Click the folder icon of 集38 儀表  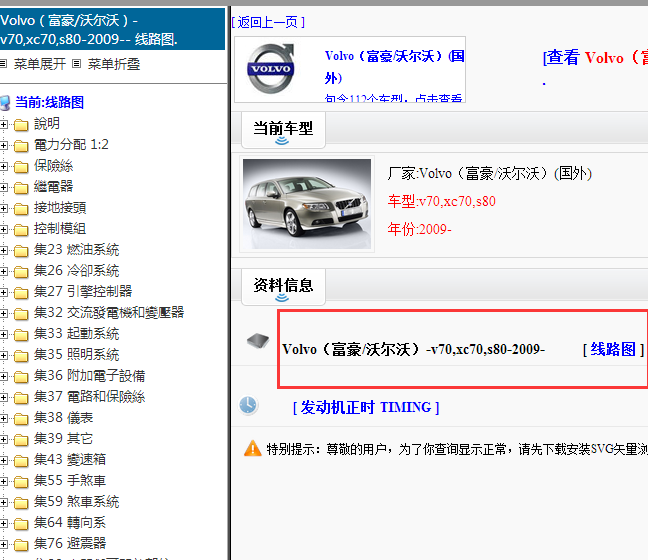coord(21,419)
